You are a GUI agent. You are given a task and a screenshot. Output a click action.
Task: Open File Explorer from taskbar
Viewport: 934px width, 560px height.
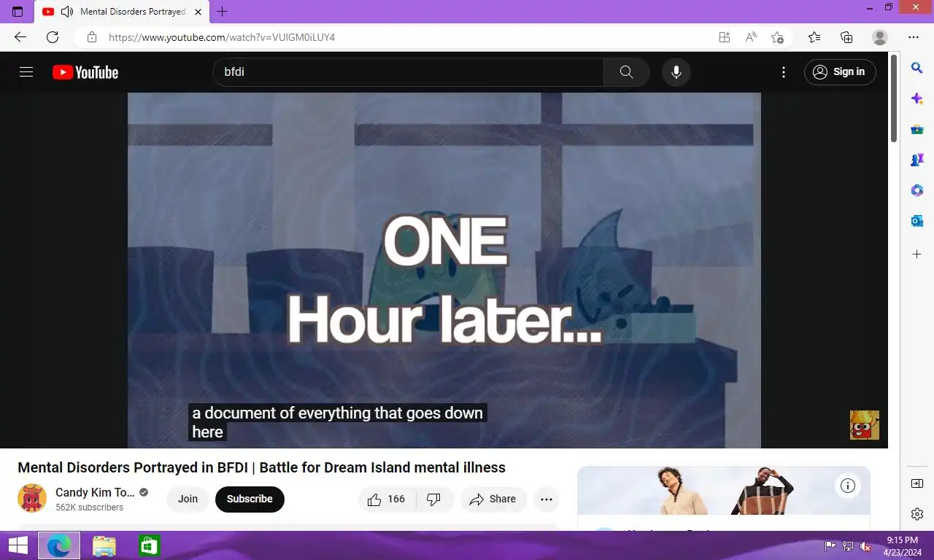pos(104,545)
